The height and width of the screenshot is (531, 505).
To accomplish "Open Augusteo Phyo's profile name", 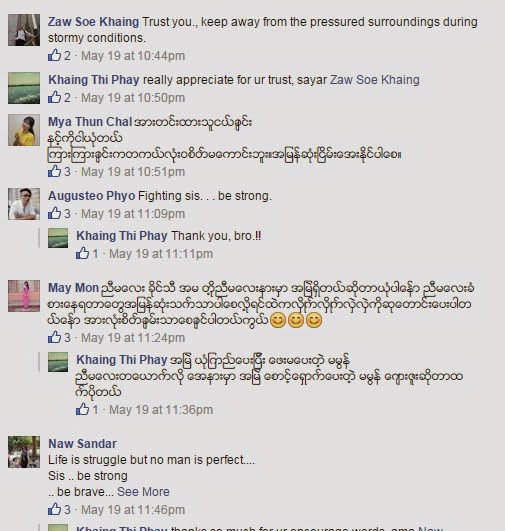I will [x=92, y=196].
